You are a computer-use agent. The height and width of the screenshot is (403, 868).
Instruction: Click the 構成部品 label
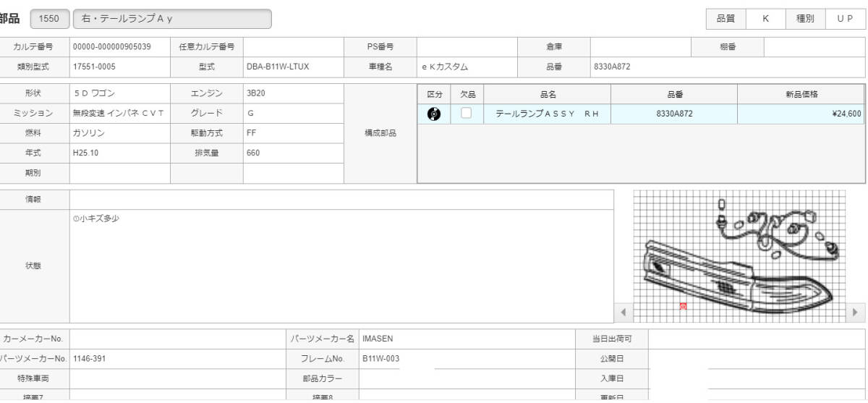click(x=380, y=133)
